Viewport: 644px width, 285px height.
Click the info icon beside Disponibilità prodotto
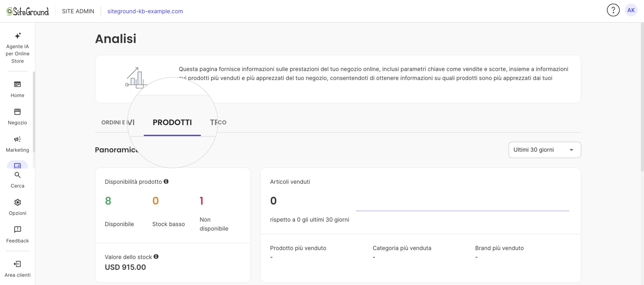[166, 181]
